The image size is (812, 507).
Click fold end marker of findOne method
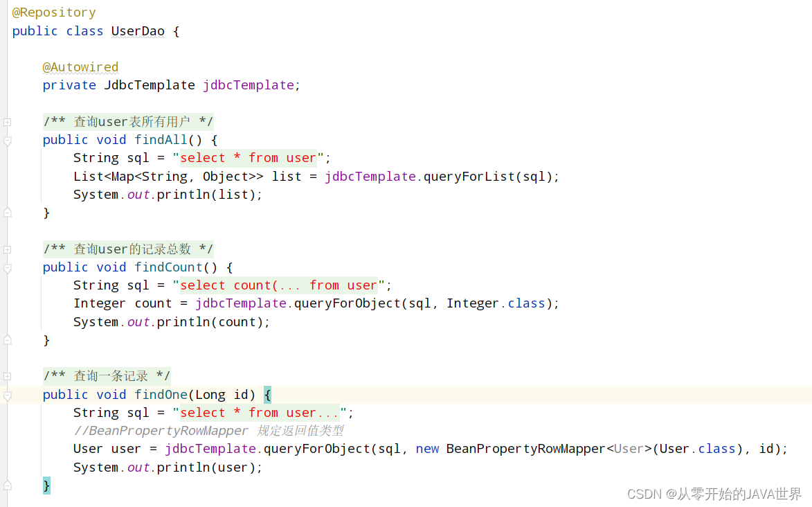tap(7, 486)
